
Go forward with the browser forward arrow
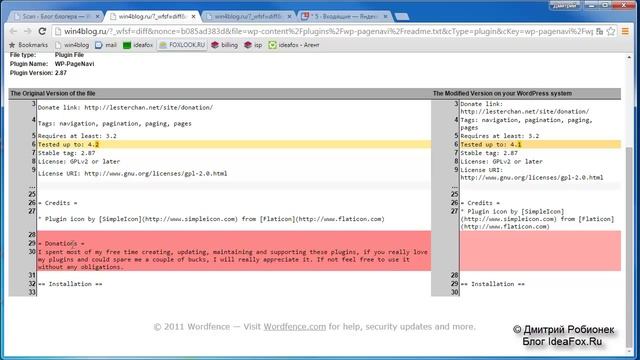28,31
